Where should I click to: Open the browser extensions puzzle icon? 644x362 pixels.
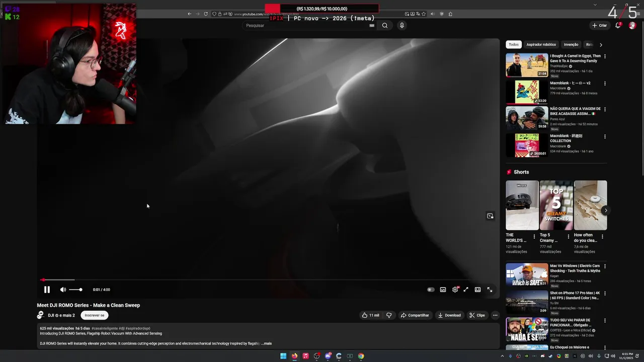pos(450,14)
